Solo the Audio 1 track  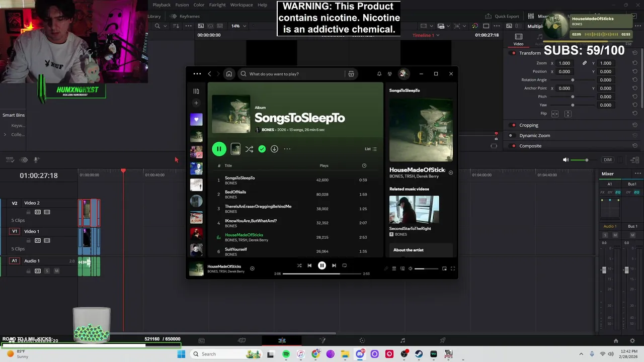(47, 271)
